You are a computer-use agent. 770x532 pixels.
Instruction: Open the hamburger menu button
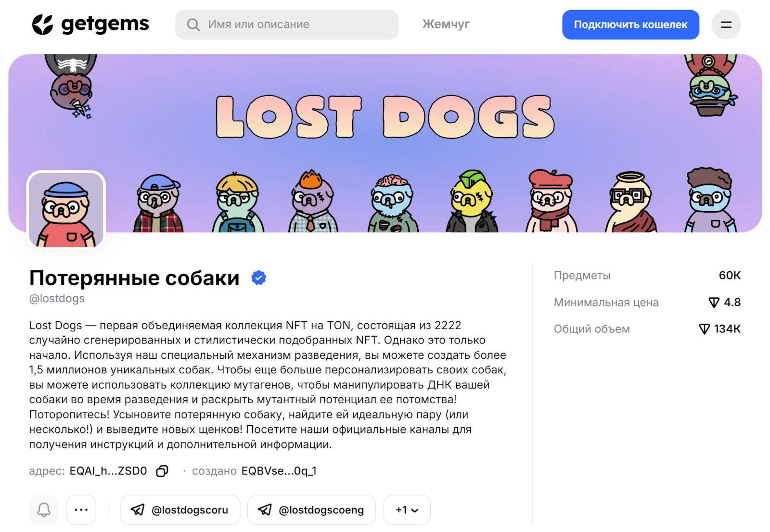coord(726,25)
